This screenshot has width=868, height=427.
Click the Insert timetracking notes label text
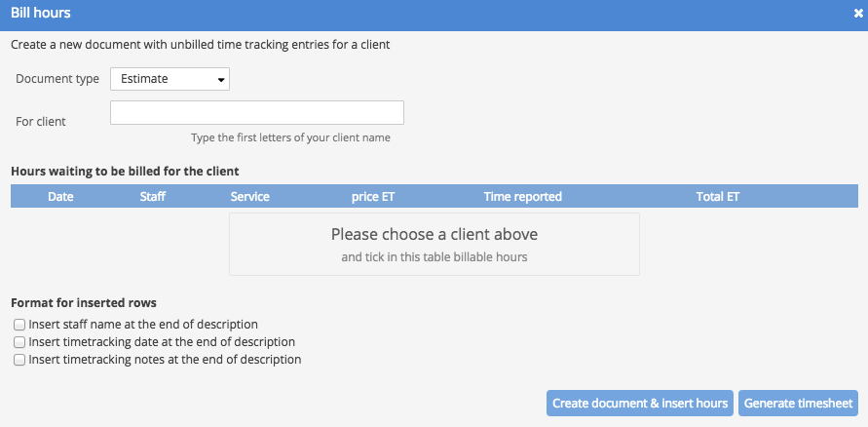pyautogui.click(x=165, y=360)
